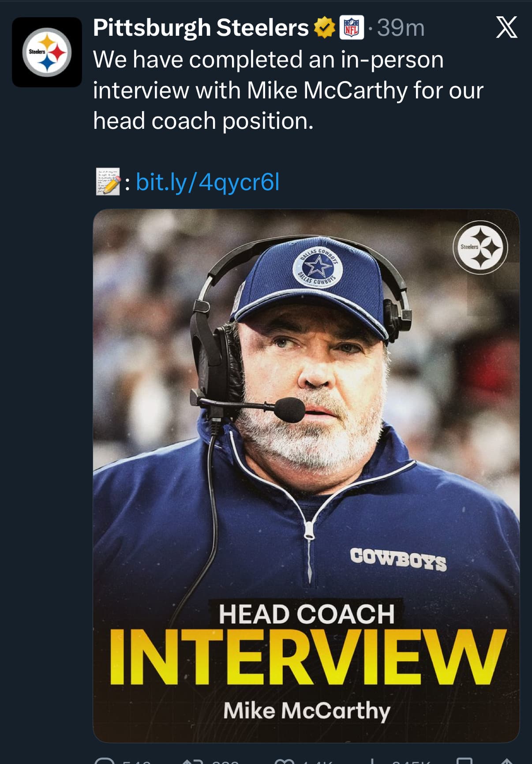The width and height of the screenshot is (532, 764).
Task: Click the gold verified checkmark badge
Action: point(324,28)
